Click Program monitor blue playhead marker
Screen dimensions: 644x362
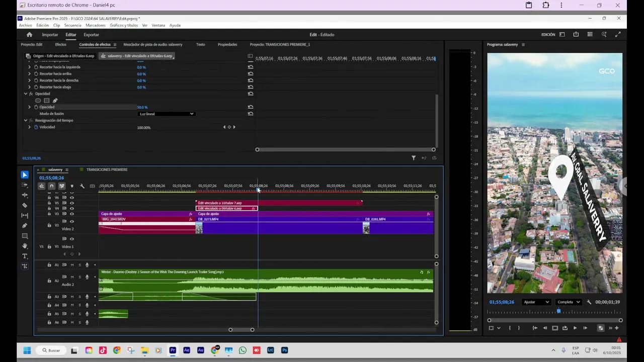pos(558,311)
